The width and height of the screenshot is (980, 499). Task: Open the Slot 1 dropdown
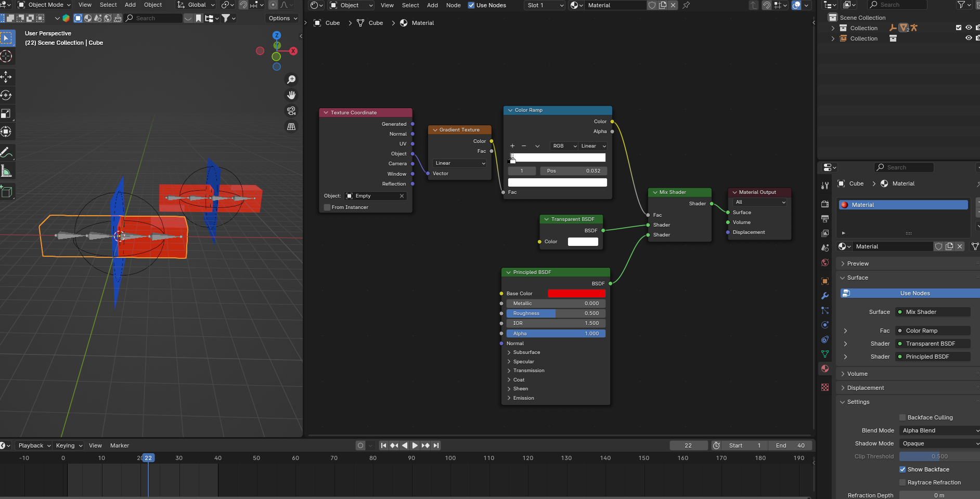click(x=545, y=5)
